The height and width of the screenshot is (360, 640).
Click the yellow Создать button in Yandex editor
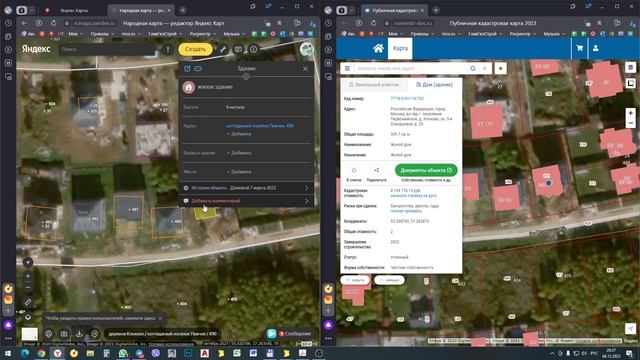[x=195, y=49]
